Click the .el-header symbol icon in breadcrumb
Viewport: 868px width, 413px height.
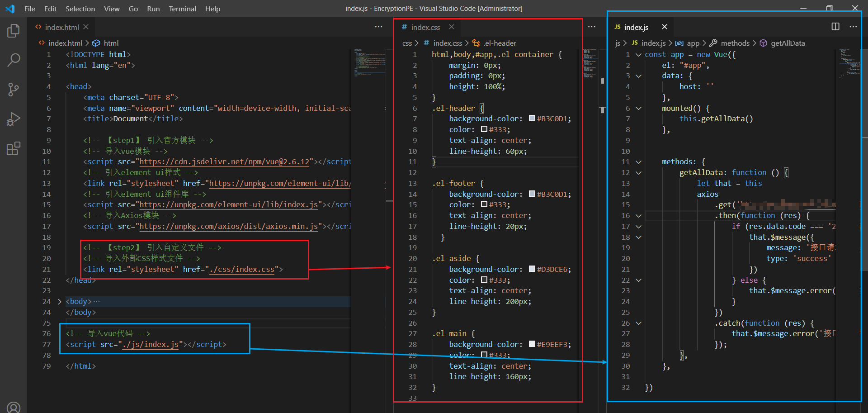pyautogui.click(x=476, y=43)
